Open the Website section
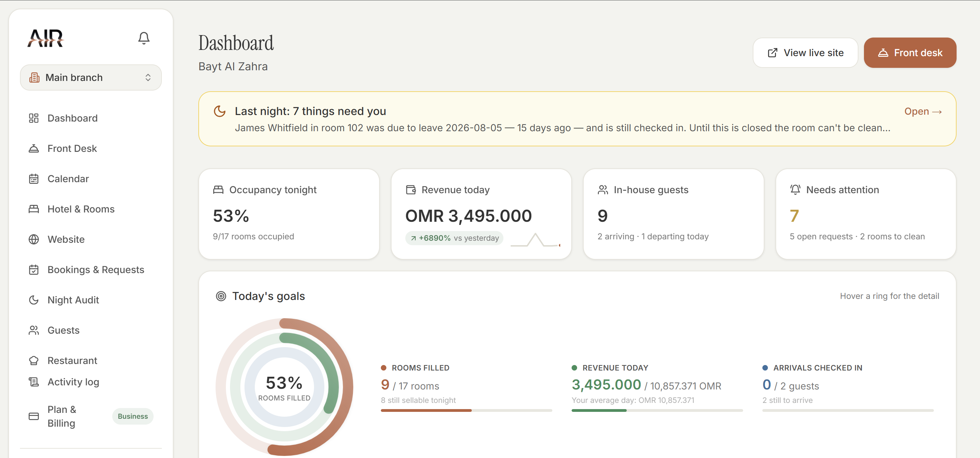980x458 pixels. pos(91,240)
